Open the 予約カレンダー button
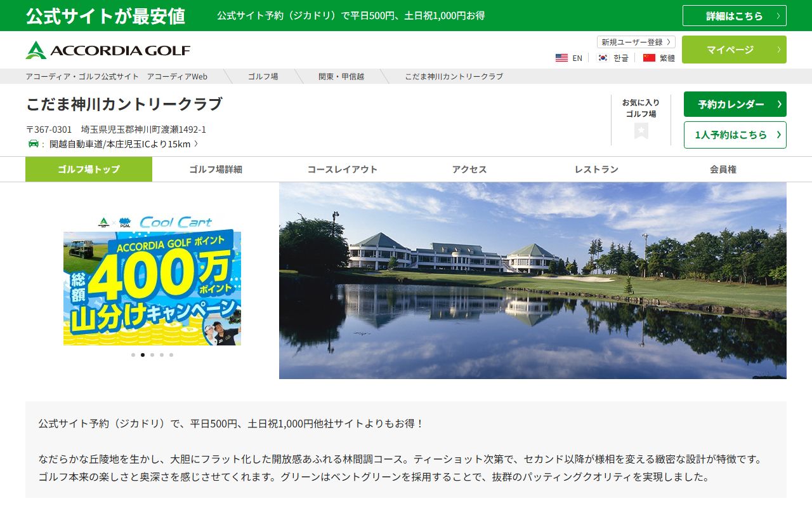This screenshot has width=812, height=508. (735, 104)
